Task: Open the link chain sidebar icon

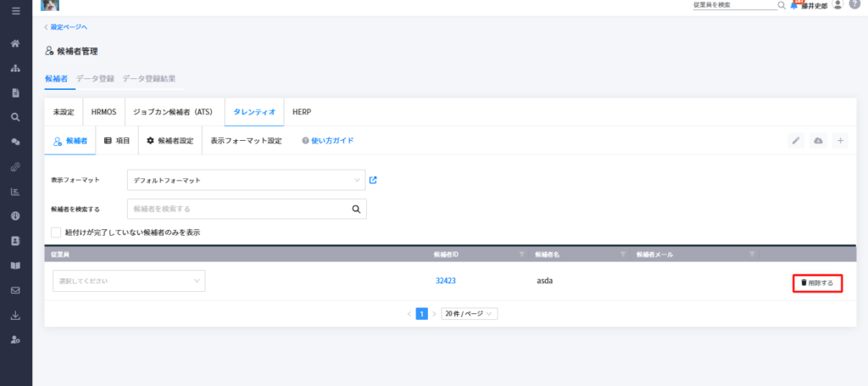Action: [x=16, y=166]
